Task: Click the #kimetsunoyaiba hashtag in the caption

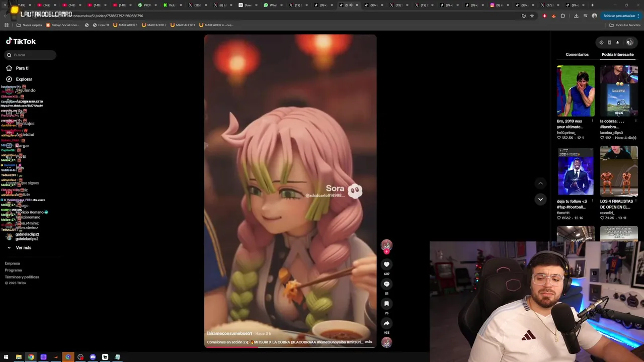Action: [x=331, y=342]
